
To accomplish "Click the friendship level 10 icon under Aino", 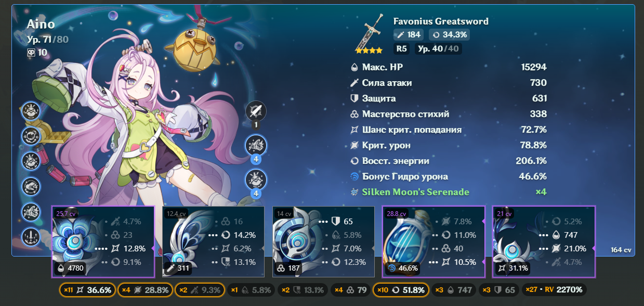I will tap(37, 52).
